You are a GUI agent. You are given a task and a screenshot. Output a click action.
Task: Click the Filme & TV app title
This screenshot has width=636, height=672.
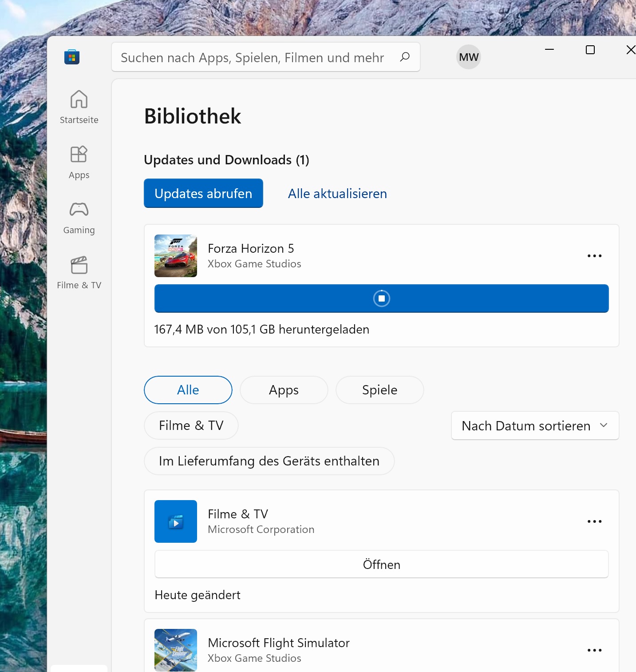click(238, 514)
